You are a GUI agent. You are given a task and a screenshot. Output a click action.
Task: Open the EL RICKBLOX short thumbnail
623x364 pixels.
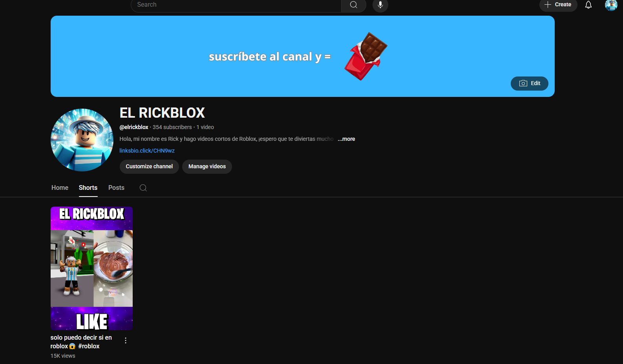[91, 268]
